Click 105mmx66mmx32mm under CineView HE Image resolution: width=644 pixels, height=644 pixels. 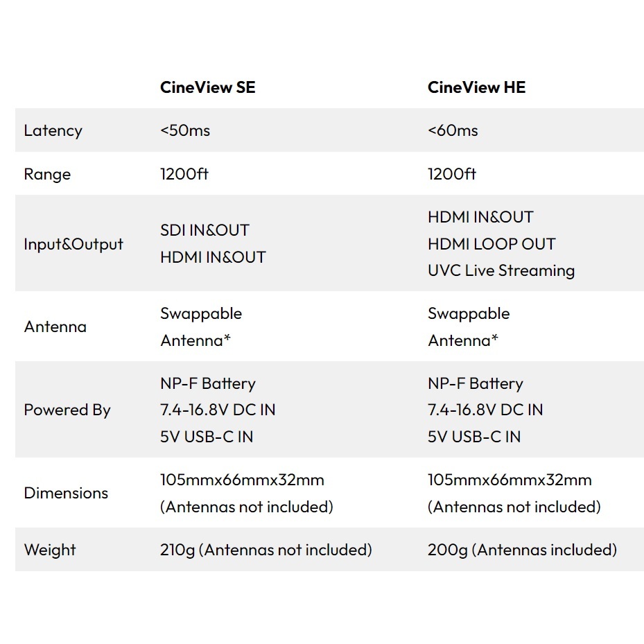point(510,480)
